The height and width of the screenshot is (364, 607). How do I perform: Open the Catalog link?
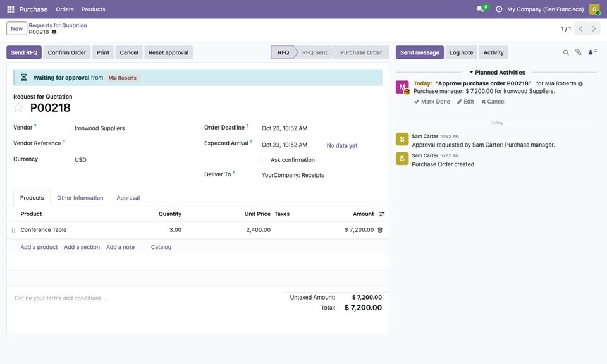tap(161, 247)
